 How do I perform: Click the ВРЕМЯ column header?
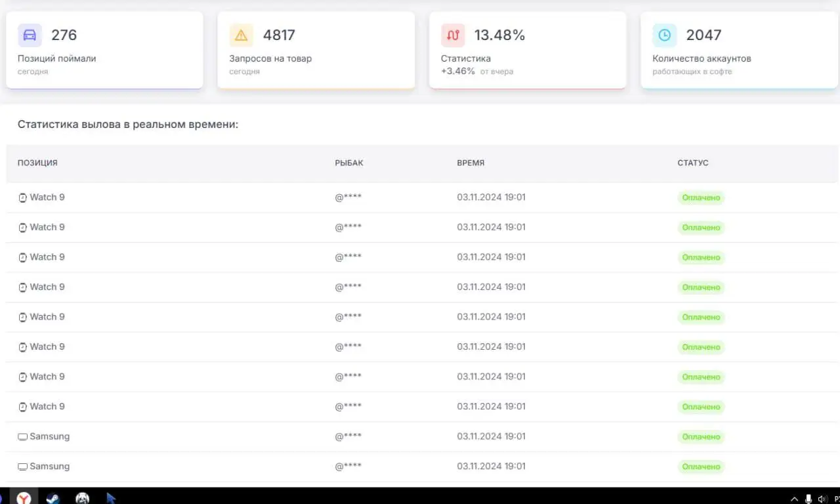point(471,163)
